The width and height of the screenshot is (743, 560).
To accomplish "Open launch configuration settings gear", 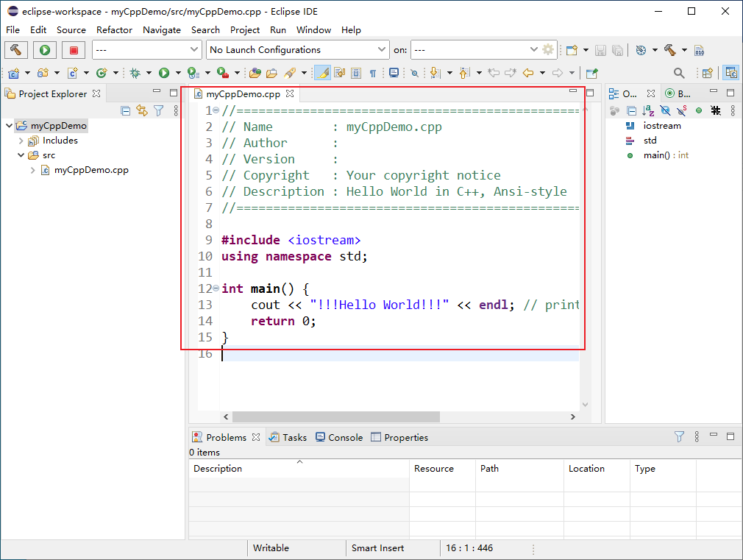I will click(x=548, y=49).
